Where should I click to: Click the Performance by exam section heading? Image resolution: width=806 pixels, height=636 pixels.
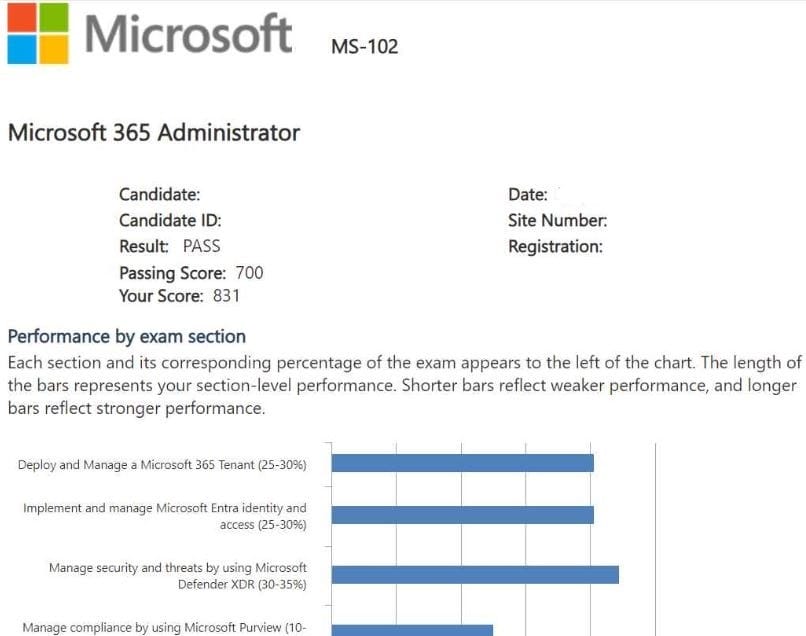126,337
